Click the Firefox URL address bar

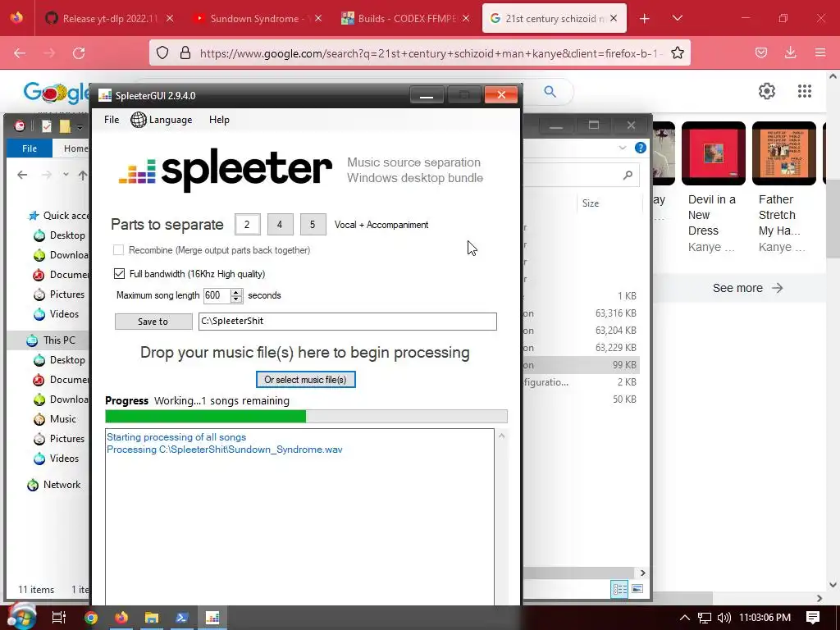click(x=431, y=53)
